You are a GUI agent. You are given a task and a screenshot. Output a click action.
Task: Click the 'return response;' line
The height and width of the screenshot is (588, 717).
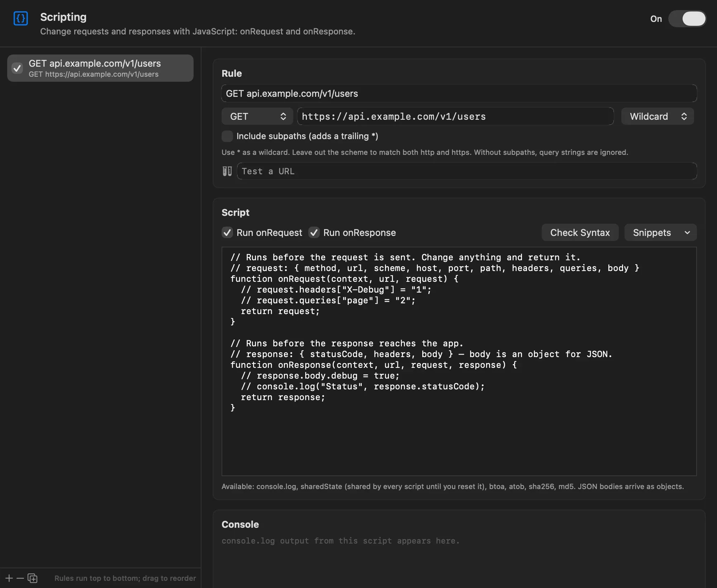283,397
